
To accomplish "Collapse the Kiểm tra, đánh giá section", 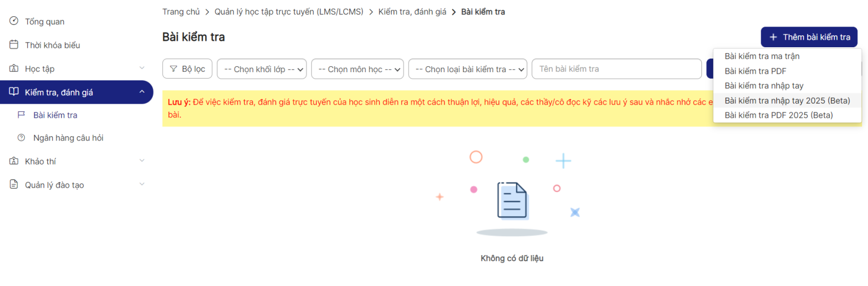I will (x=142, y=92).
